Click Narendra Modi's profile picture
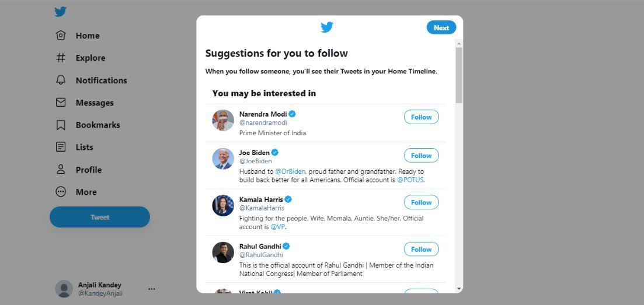Screen dimensions: 644x305 [x=223, y=120]
